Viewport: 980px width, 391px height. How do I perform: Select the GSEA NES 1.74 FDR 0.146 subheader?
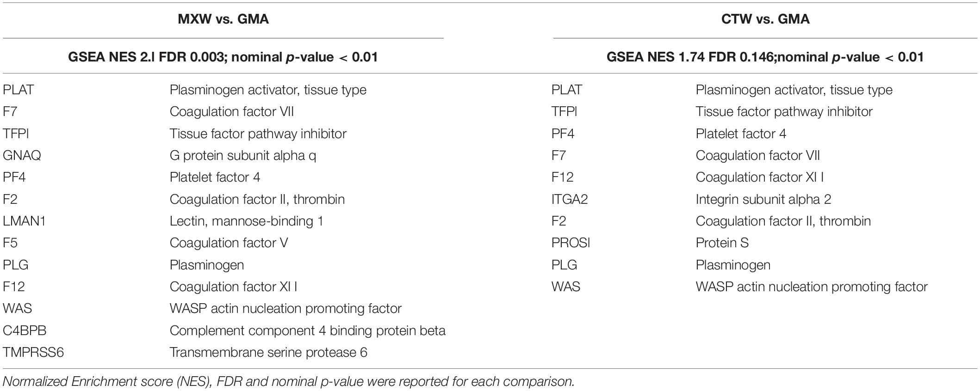765,57
